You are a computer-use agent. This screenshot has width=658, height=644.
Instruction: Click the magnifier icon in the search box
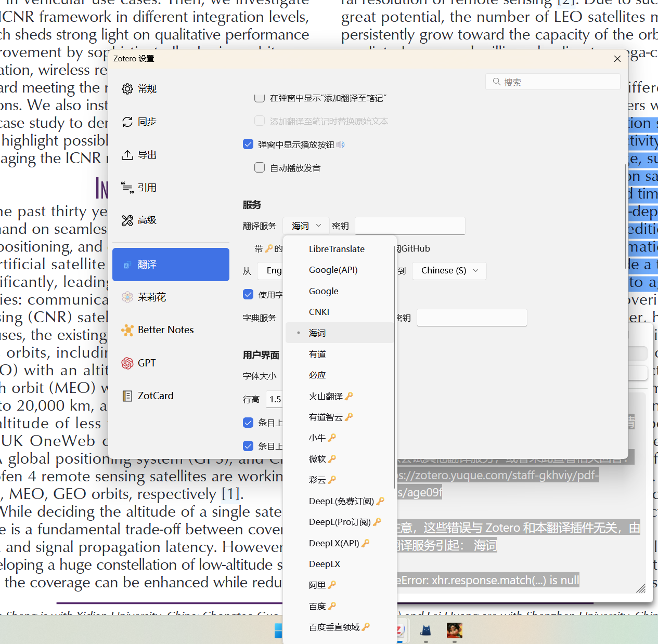497,82
